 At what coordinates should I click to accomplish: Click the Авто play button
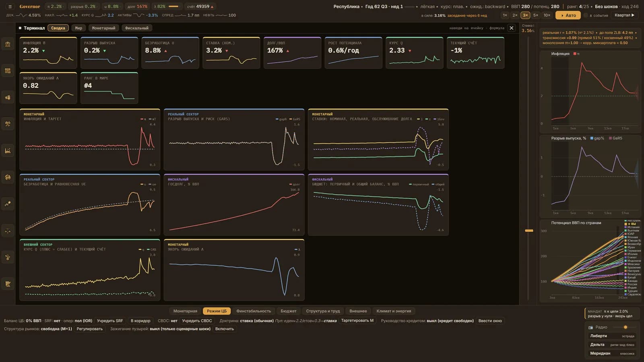pos(568,15)
